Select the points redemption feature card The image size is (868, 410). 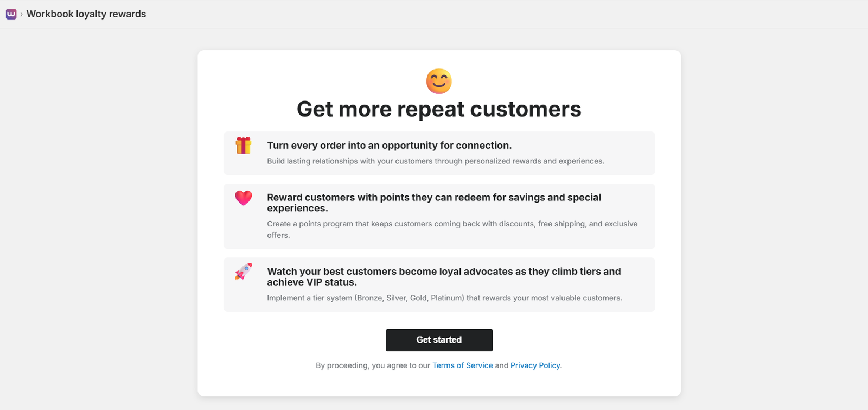point(439,216)
